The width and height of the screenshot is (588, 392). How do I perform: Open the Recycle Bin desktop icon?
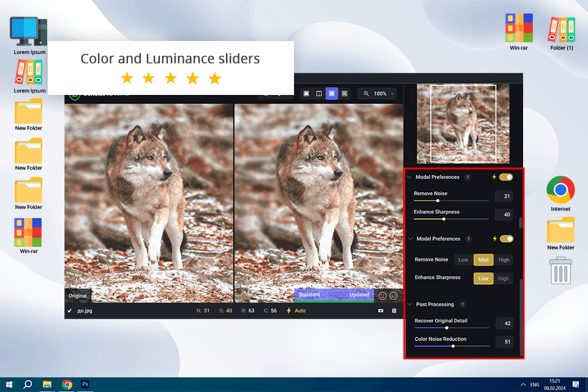tap(560, 271)
